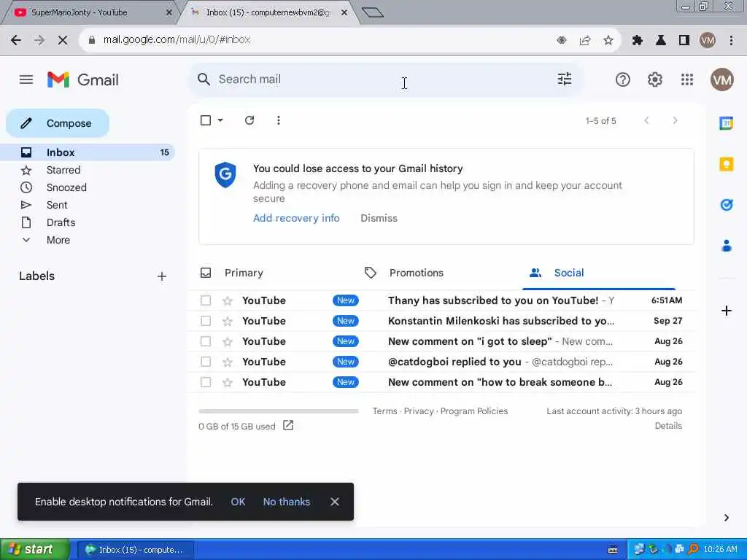Click the Compose button
The image size is (747, 560).
(58, 123)
